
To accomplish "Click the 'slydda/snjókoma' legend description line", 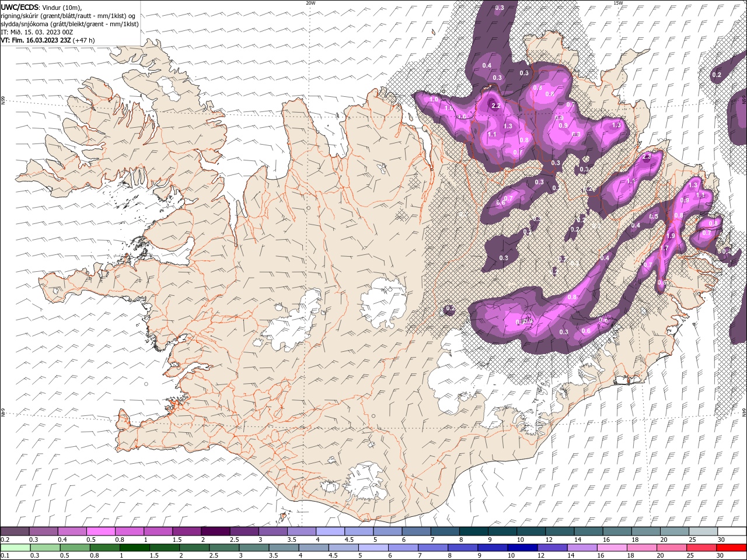I will click(70, 24).
